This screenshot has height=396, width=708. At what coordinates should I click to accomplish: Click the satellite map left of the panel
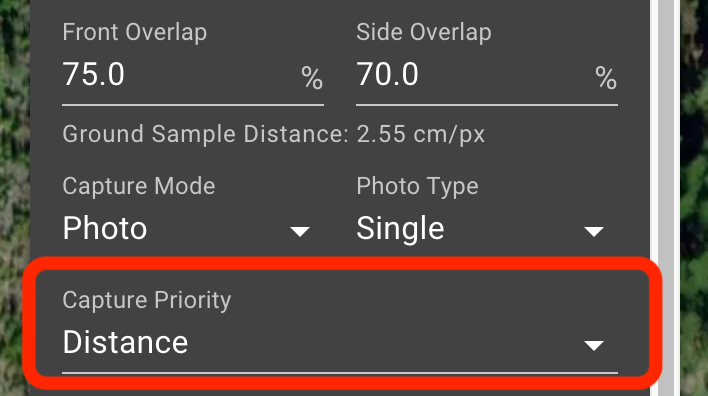point(14,198)
